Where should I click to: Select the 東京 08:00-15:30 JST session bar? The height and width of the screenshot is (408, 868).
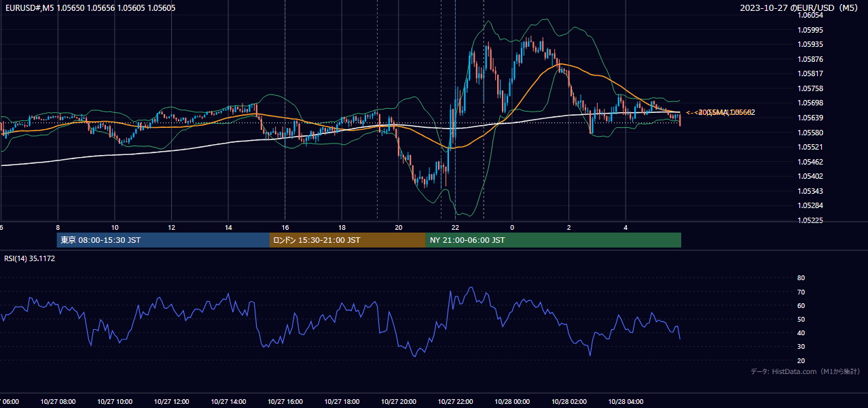(163, 240)
